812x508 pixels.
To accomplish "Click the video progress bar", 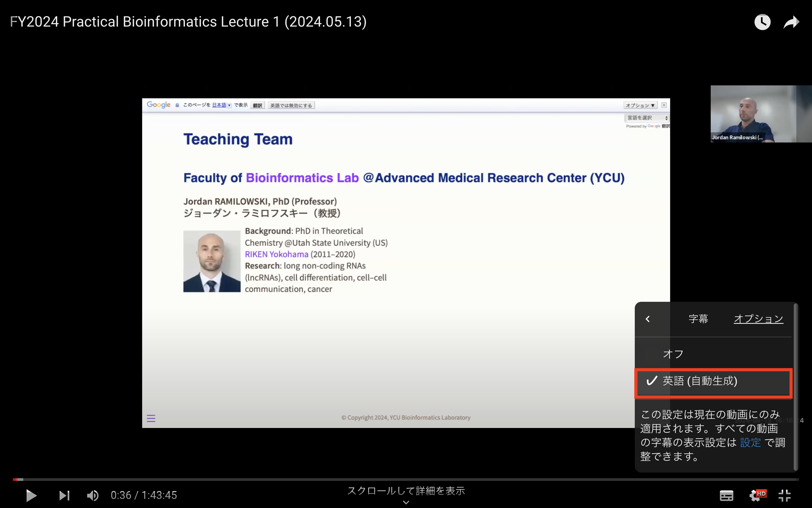I will point(403,480).
